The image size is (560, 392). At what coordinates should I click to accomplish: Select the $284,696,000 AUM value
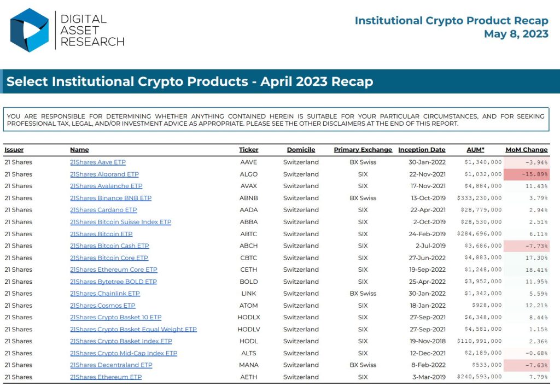tap(479, 234)
